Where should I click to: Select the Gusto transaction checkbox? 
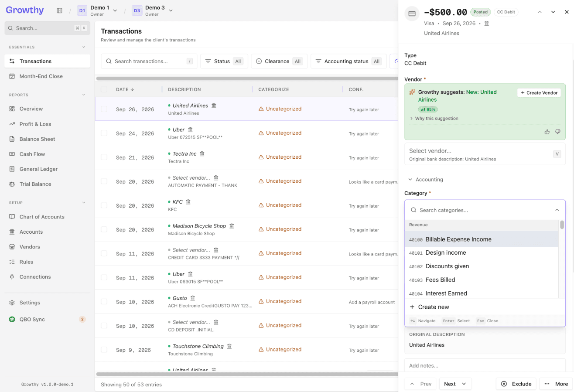coord(104,301)
